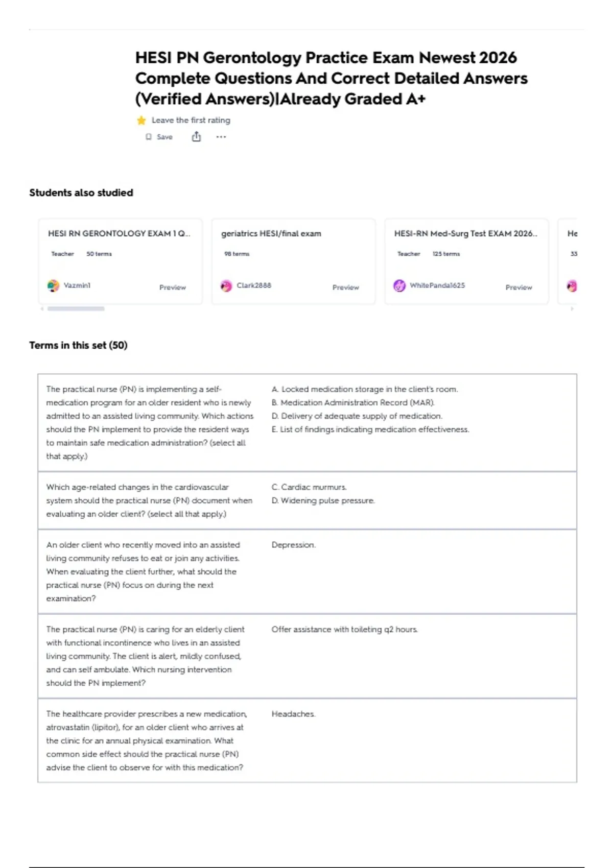This screenshot has height=868, width=613.
Task: Click Vazmin1's profile avatar
Action: click(53, 286)
